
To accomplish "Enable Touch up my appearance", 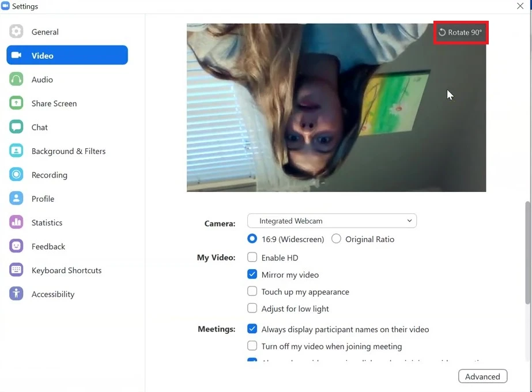I will (252, 292).
